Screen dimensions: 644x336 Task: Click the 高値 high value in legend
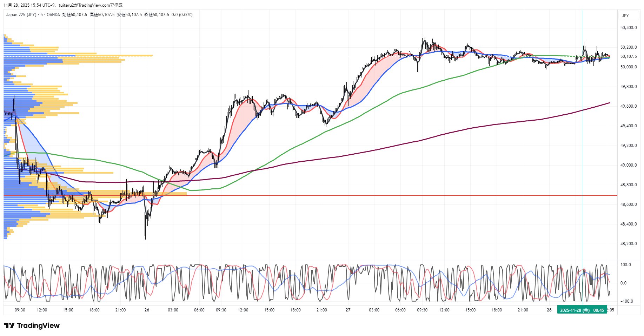point(102,15)
